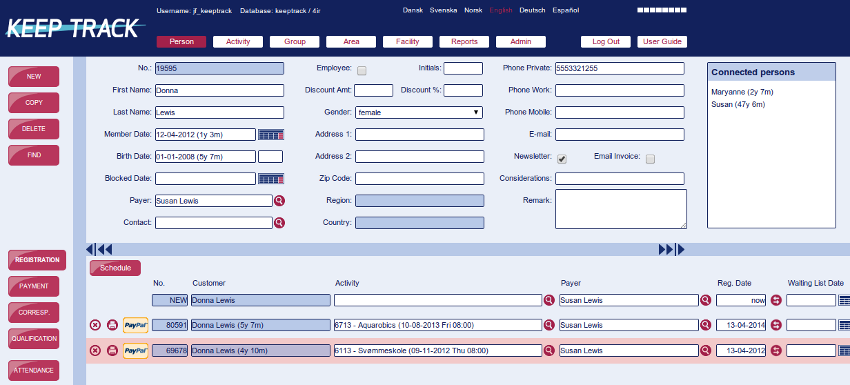The height and width of the screenshot is (385, 850).
Task: Pay registration 69678 with PayPal
Action: coord(136,351)
